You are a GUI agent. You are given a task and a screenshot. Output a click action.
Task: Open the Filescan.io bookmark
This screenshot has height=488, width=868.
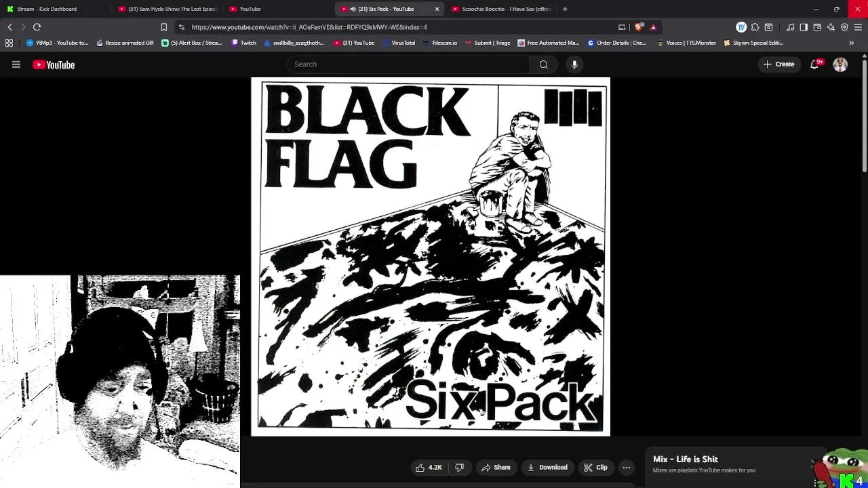click(440, 43)
